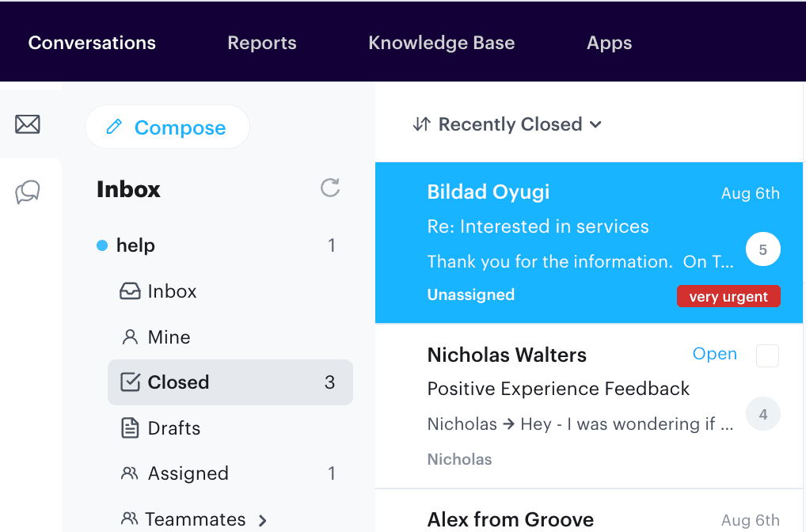806x532 pixels.
Task: Click the document icon next to Drafts
Action: (128, 427)
